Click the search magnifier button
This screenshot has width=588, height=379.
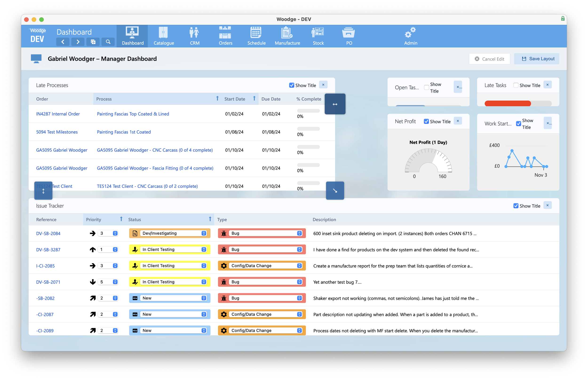point(108,42)
